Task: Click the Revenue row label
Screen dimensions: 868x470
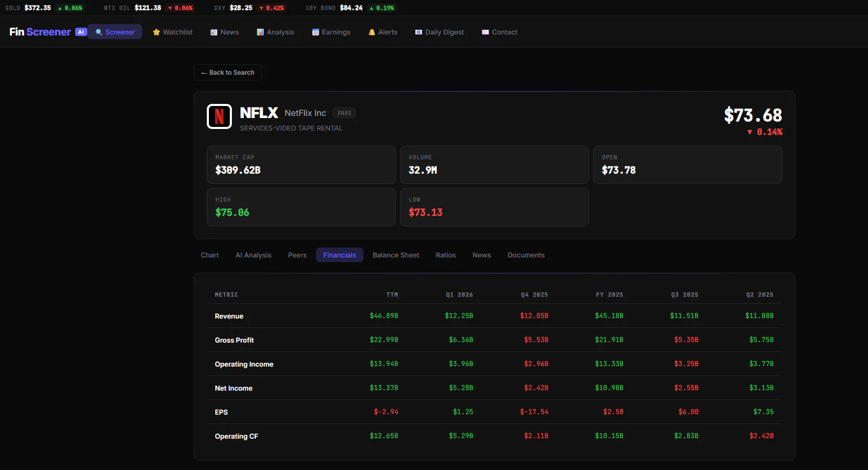Action: click(229, 316)
